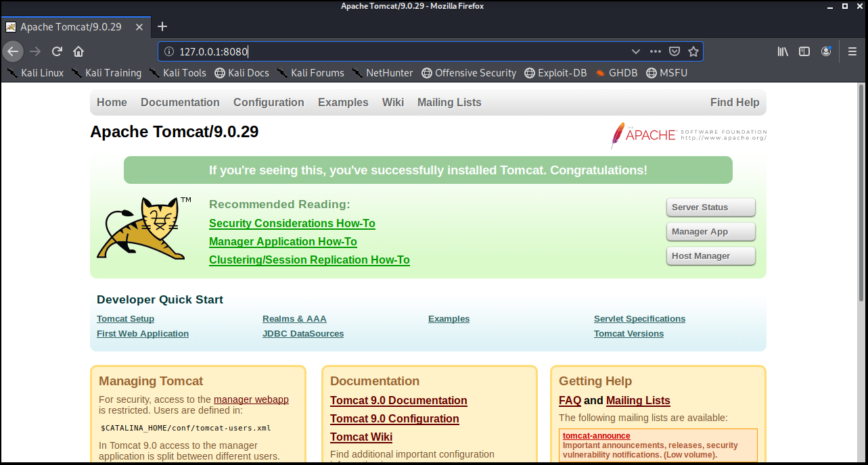Open a new tab with plus icon

pyautogui.click(x=162, y=27)
